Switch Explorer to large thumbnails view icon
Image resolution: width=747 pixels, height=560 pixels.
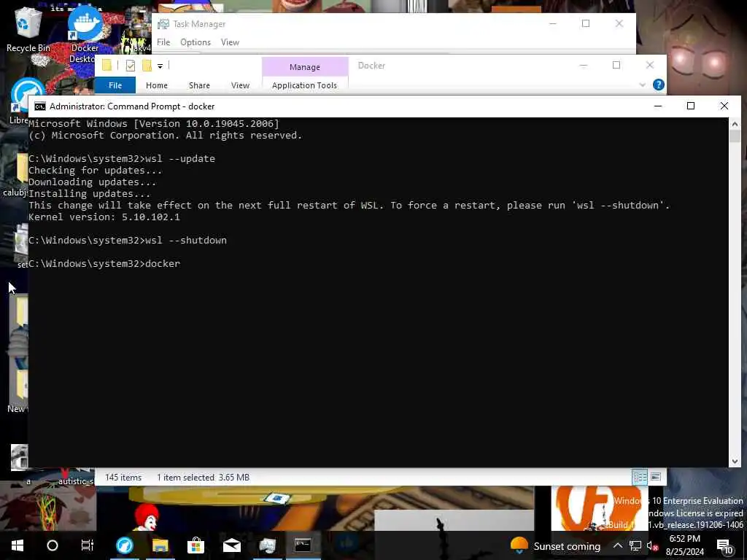(656, 477)
